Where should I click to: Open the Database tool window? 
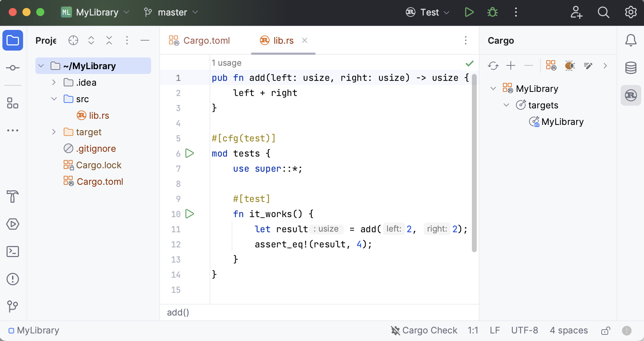point(631,68)
